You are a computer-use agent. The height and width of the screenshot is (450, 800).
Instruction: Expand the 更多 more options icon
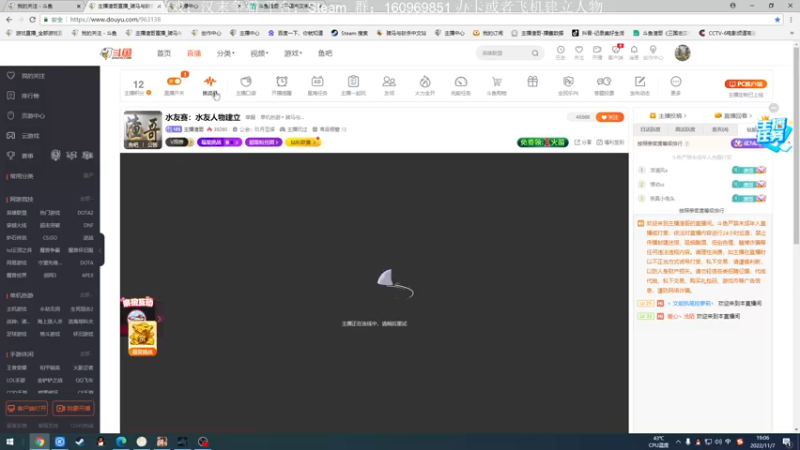(676, 82)
